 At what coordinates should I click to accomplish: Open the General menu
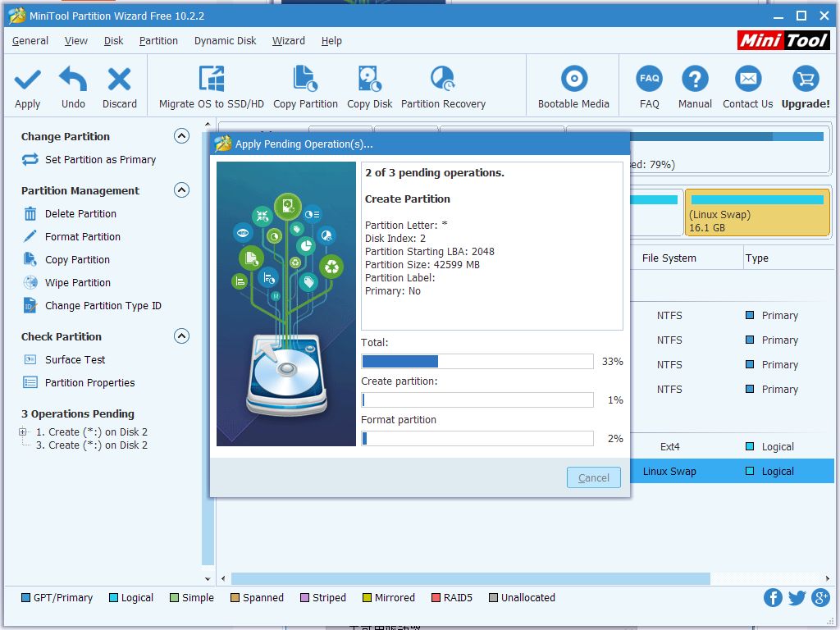click(x=30, y=41)
